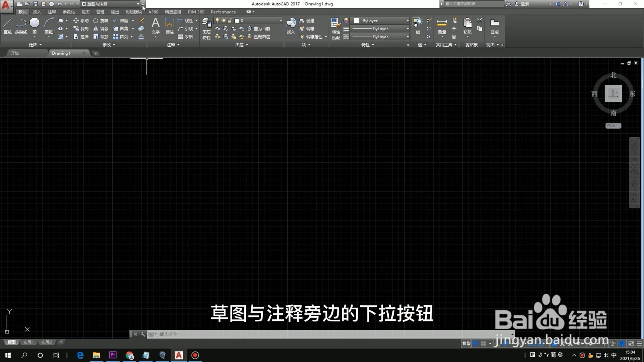Screen dimensions: 644x362
Task: Open 图层特性 layer properties manager
Action: point(206,28)
